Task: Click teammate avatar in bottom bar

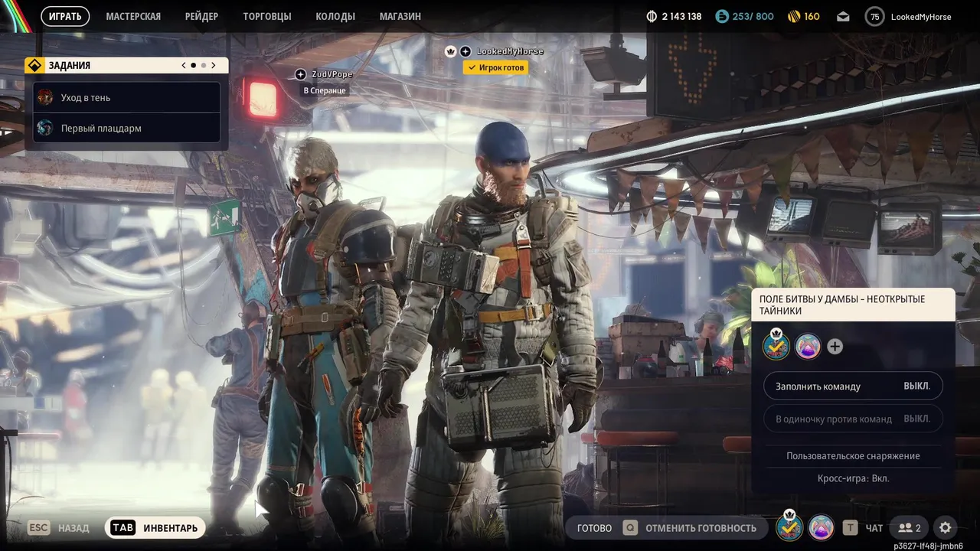Action: coord(821,527)
